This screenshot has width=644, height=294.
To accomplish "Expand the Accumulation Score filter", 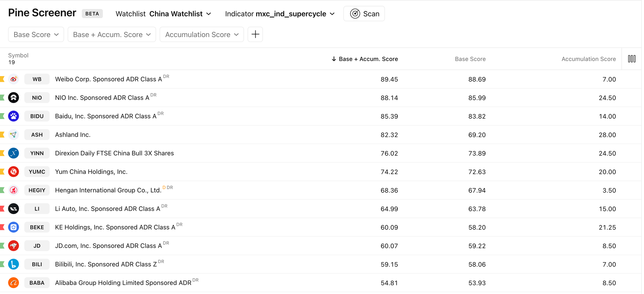I will click(202, 34).
